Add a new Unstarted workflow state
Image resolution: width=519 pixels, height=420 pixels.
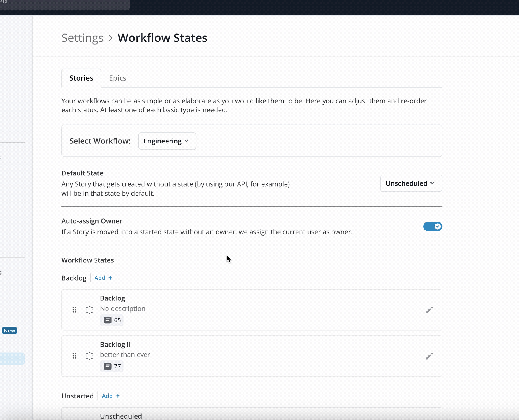(111, 396)
